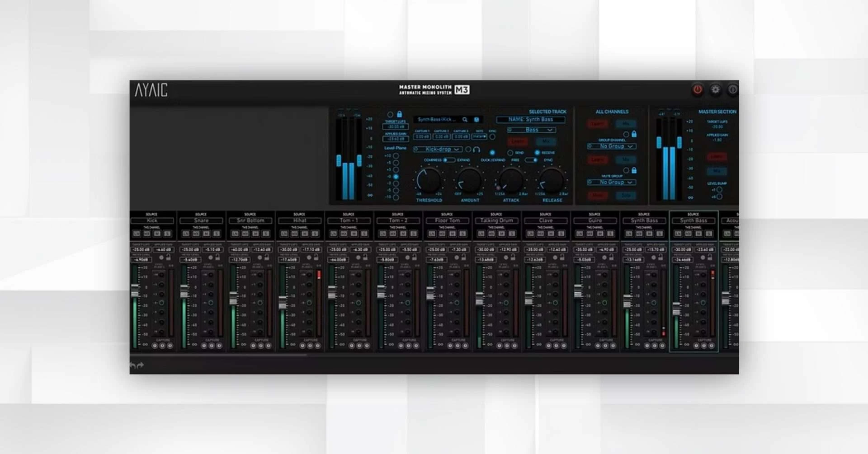Image resolution: width=868 pixels, height=454 pixels.
Task: Click the save preset disk icon
Action: pos(476,120)
